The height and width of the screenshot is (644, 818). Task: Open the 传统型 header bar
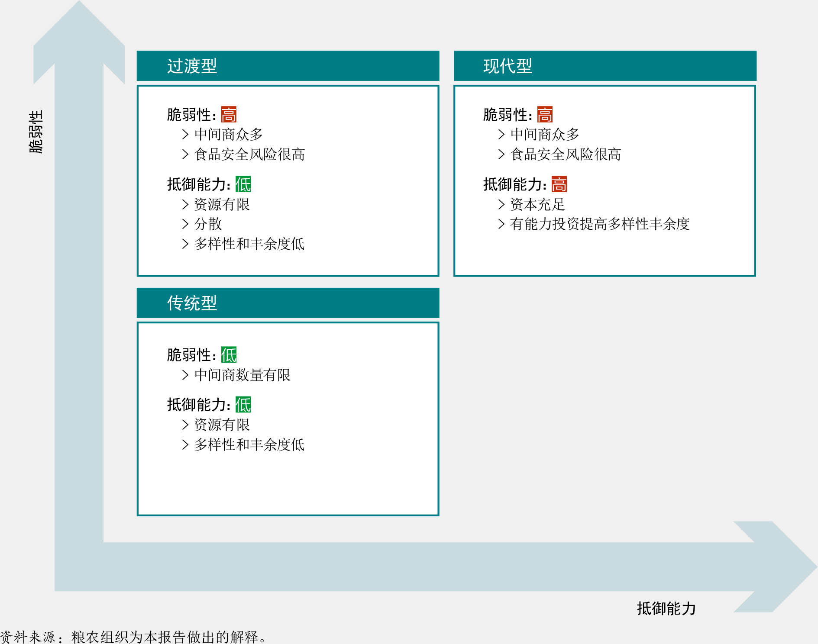[288, 303]
